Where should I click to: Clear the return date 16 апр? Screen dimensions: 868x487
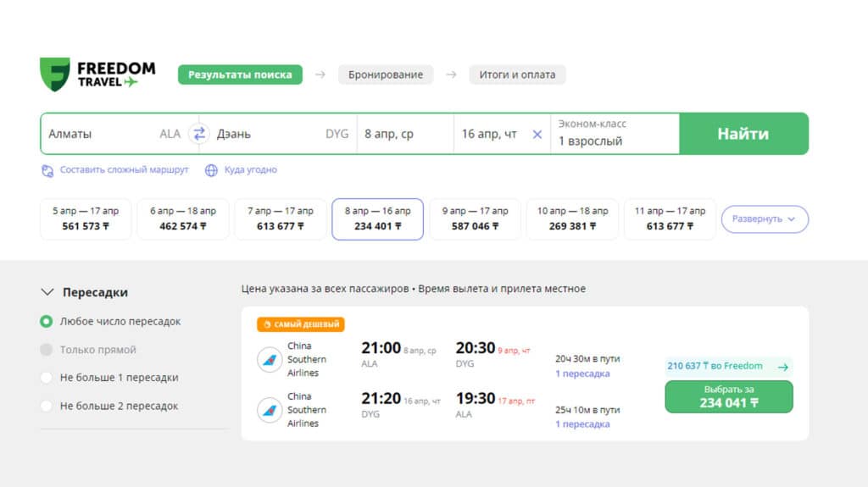click(x=537, y=134)
